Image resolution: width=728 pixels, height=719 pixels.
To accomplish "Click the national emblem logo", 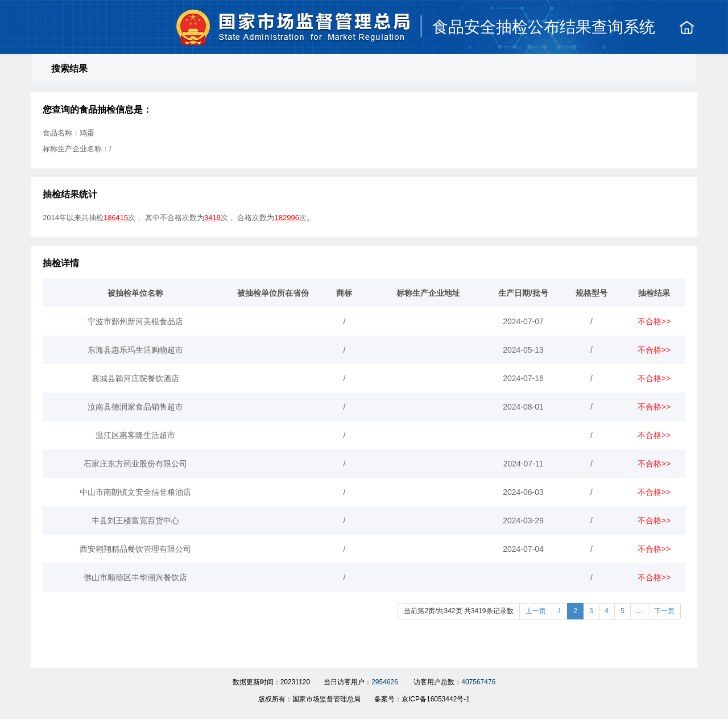I will tap(193, 27).
